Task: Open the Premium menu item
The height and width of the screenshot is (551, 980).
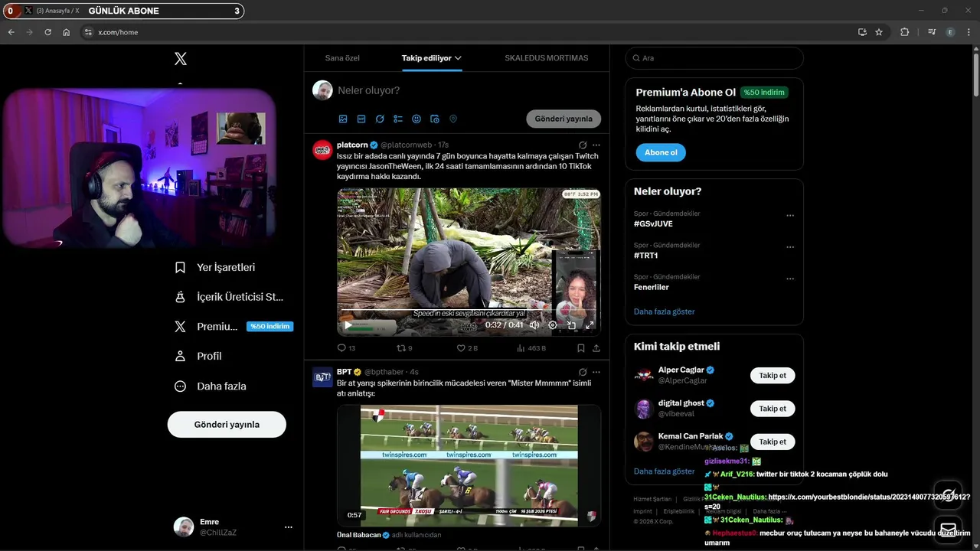Action: click(x=233, y=326)
